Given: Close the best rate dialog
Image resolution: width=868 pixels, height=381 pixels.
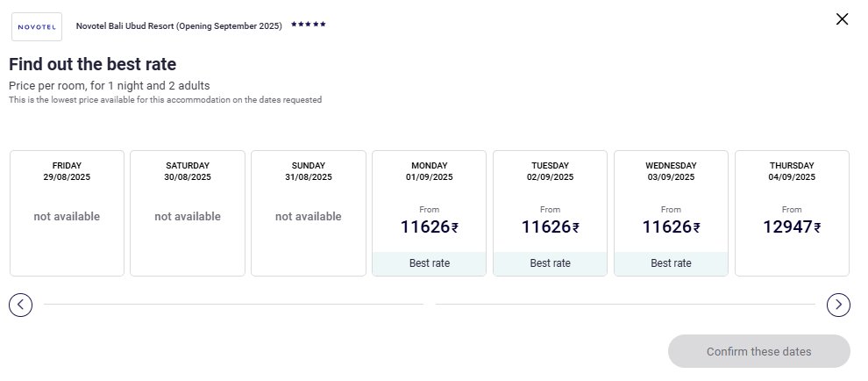Looking at the screenshot, I should coord(842,19).
